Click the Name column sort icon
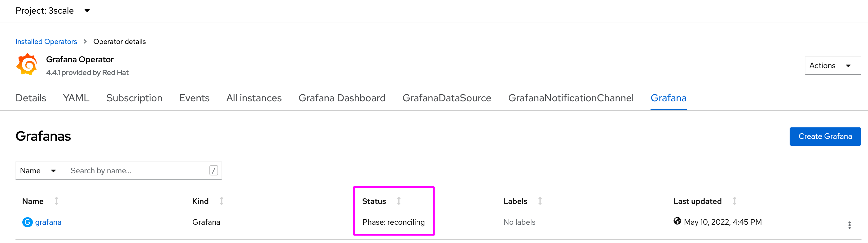Viewport: 868px width, 243px height. click(x=57, y=201)
